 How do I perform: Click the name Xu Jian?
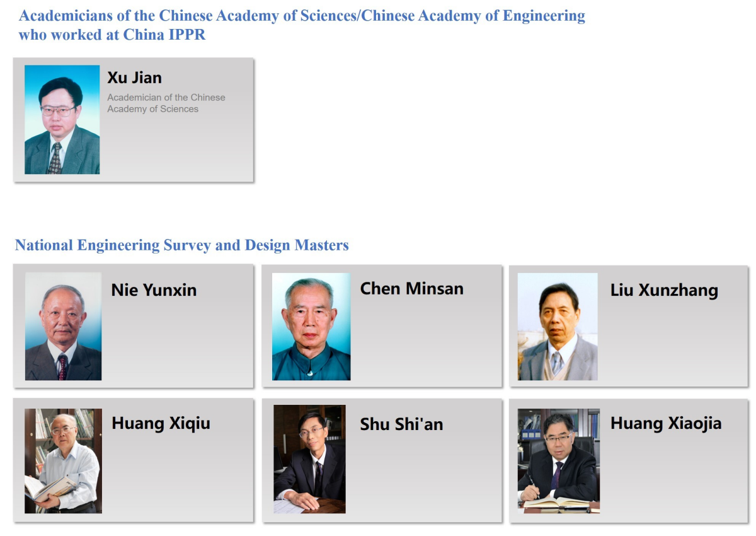[134, 78]
